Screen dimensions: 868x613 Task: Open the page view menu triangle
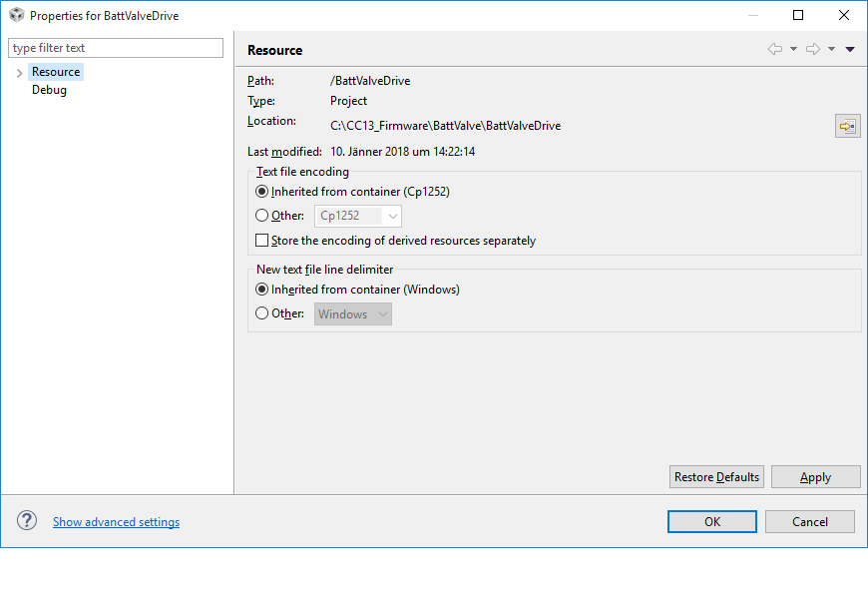click(850, 49)
